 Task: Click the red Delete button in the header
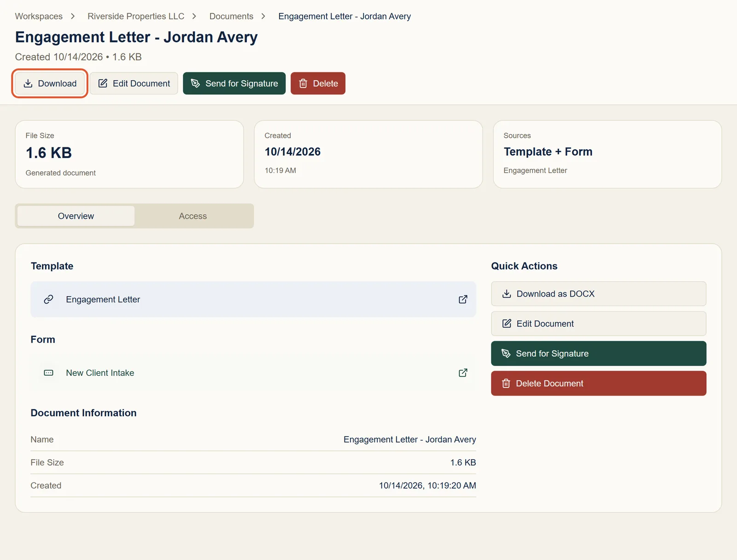[x=318, y=83]
